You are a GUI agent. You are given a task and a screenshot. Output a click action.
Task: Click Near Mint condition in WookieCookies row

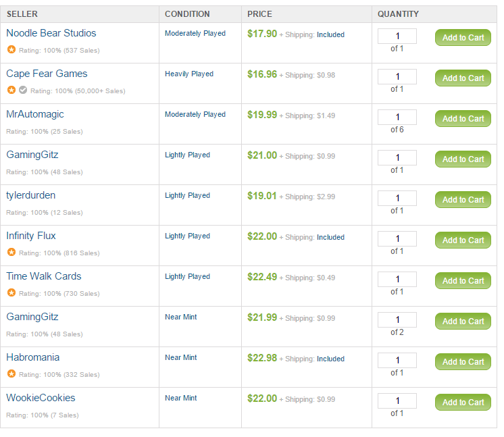tap(180, 398)
